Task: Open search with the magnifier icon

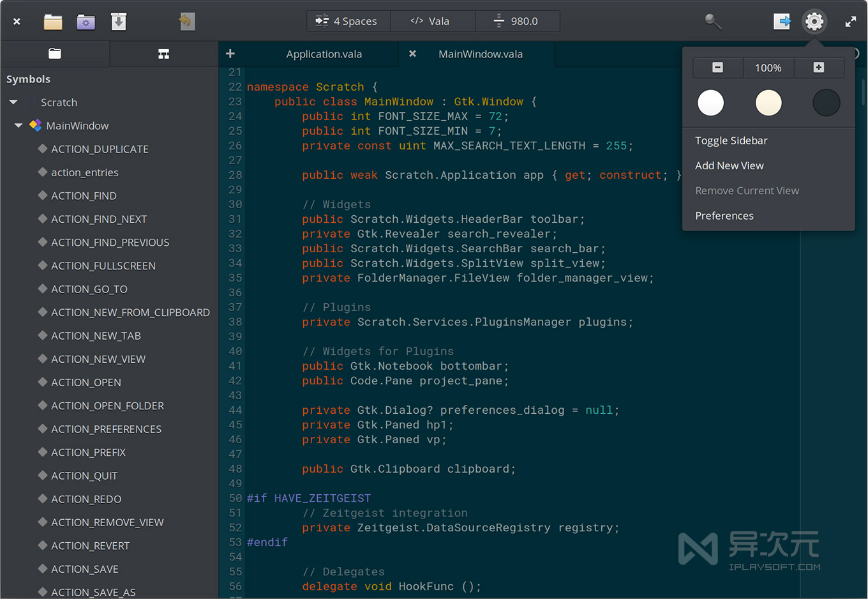Action: [713, 21]
